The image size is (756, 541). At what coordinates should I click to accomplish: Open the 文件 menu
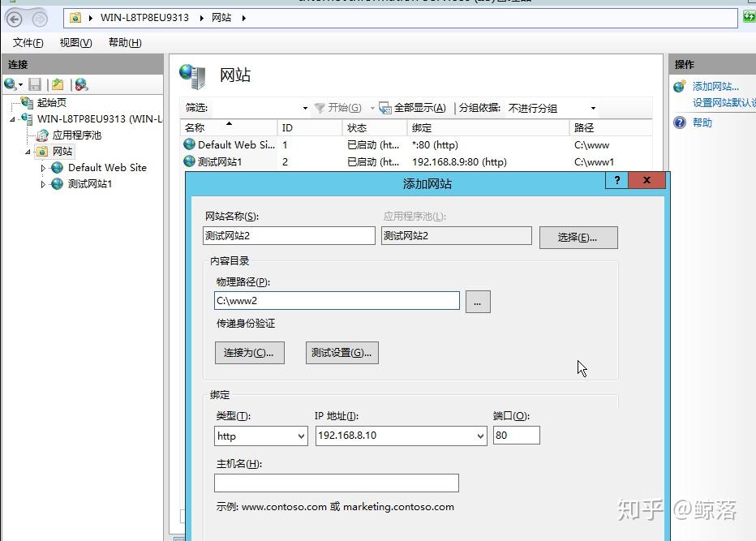27,42
